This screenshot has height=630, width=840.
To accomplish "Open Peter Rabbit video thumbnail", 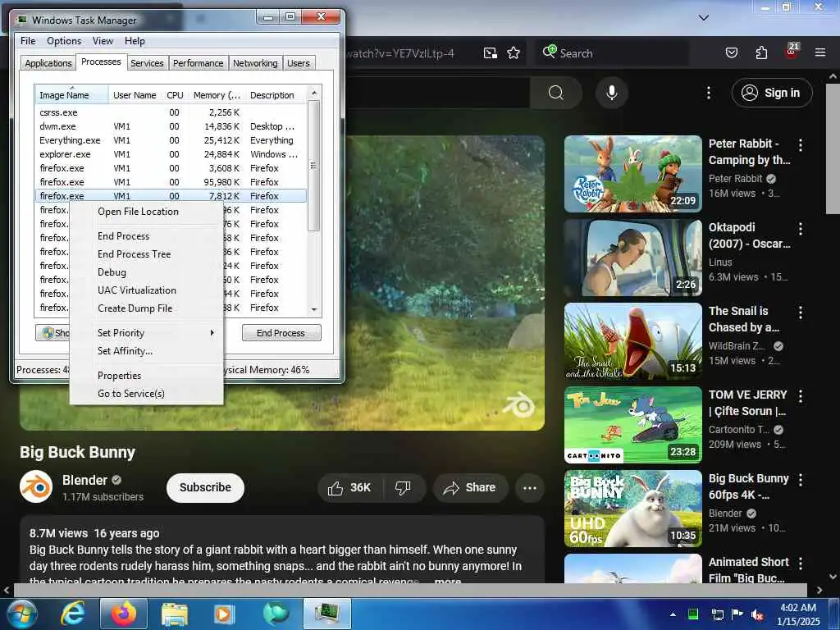I will [632, 174].
